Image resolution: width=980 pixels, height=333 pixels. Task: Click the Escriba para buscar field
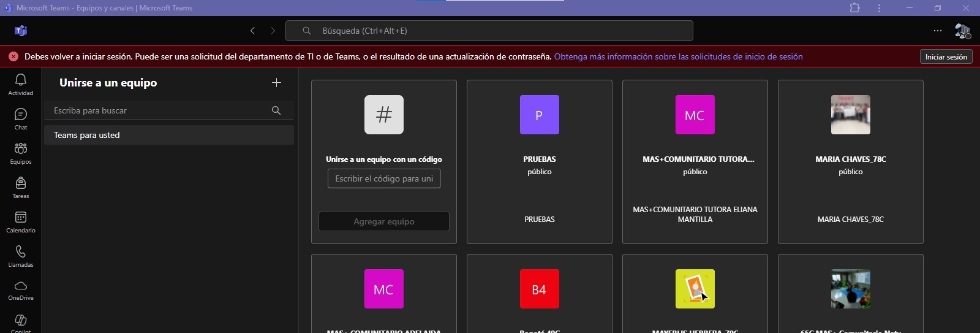pos(169,110)
